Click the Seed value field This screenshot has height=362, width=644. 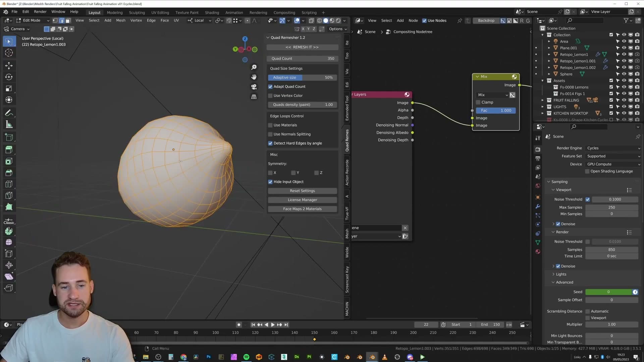608,292
